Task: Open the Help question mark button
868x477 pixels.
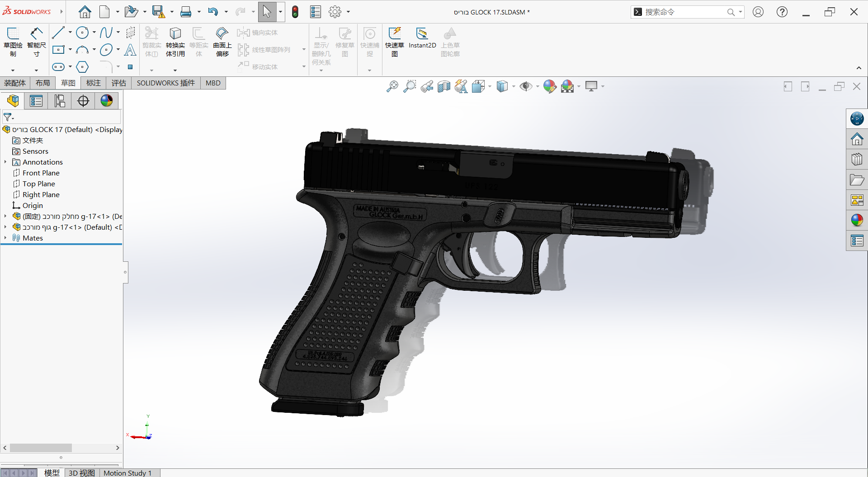Action: 782,12
